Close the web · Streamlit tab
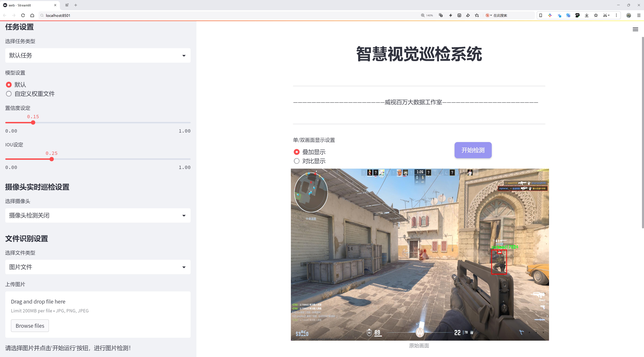The width and height of the screenshot is (644, 357). (x=55, y=5)
